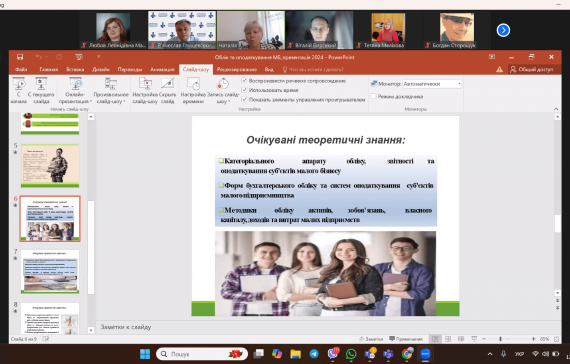Click the Share access button

point(532,69)
